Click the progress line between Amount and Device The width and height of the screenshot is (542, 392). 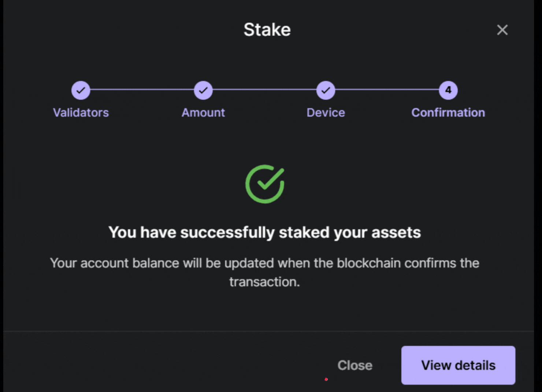264,90
